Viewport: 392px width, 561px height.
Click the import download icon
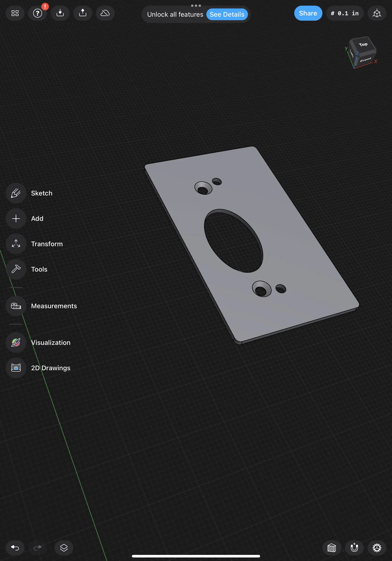60,13
